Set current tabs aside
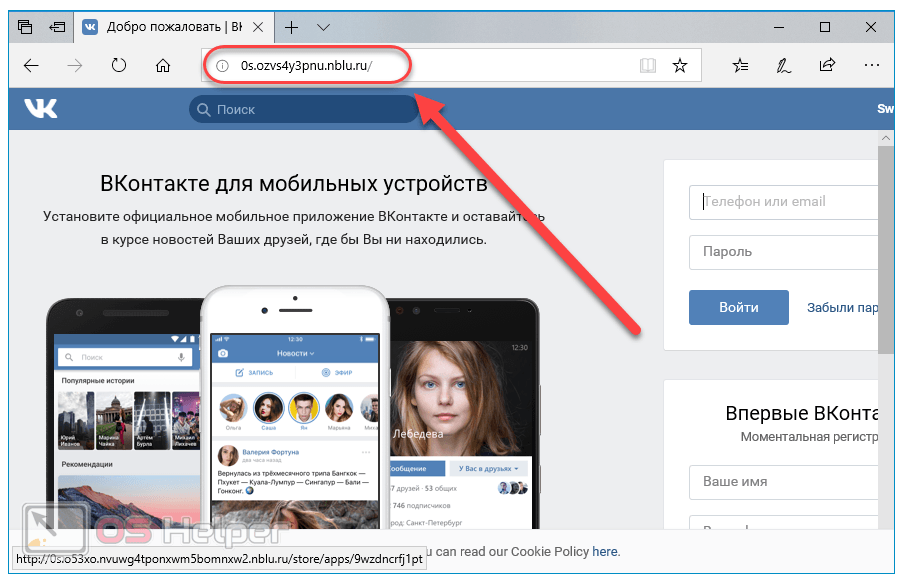 (x=57, y=27)
